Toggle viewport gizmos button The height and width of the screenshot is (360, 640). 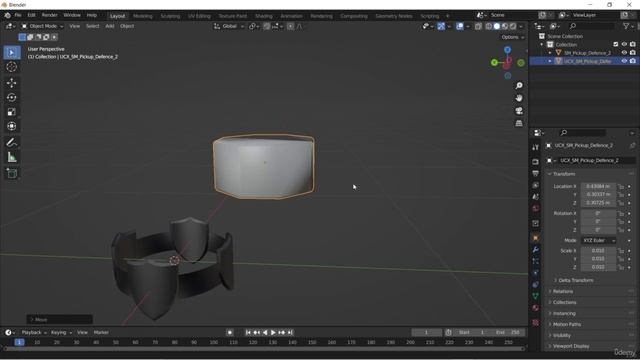pyautogui.click(x=441, y=26)
